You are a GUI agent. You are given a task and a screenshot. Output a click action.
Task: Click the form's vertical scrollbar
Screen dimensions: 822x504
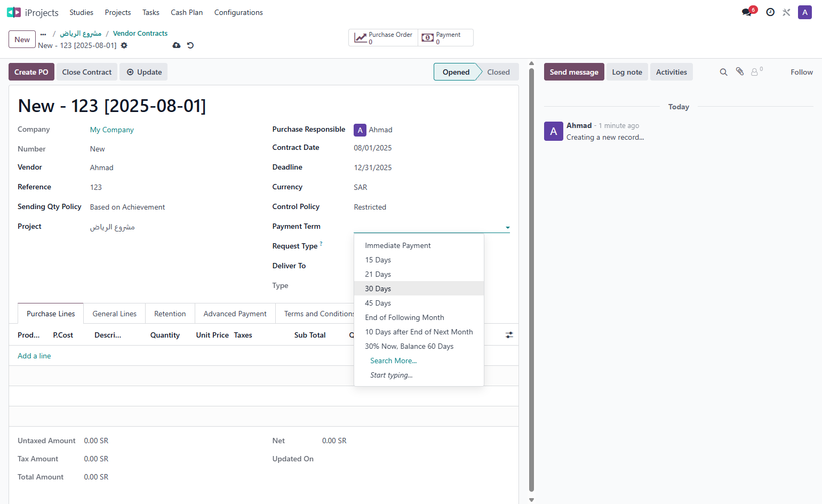pos(531,279)
